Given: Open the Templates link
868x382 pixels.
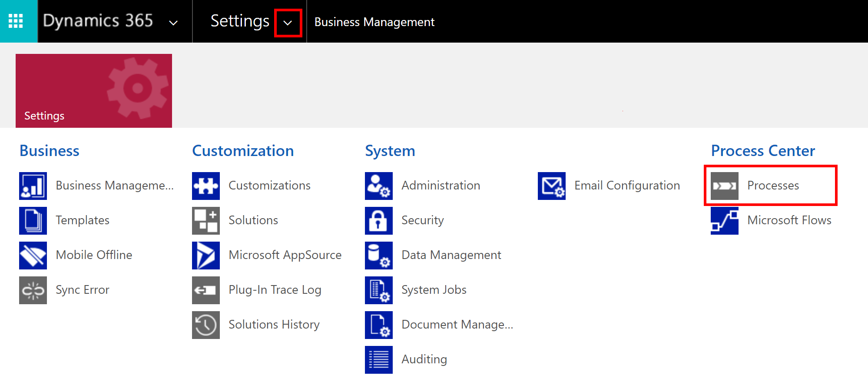Looking at the screenshot, I should coord(82,220).
